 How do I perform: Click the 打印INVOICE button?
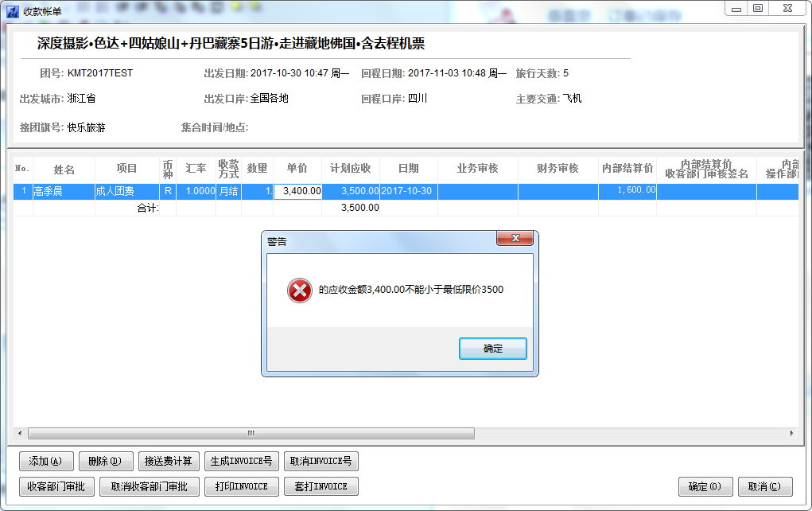pos(241,486)
